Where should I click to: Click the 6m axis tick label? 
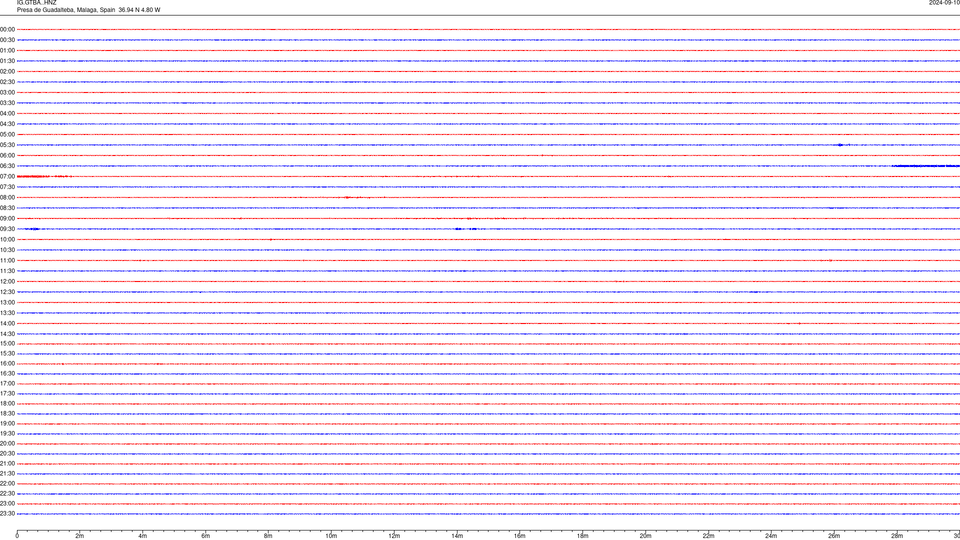(206, 536)
